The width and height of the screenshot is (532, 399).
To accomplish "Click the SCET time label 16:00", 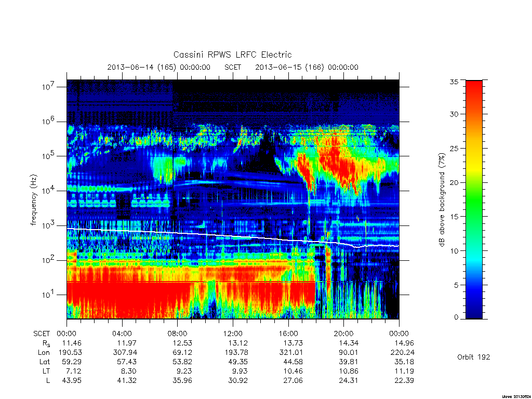I will [x=288, y=334].
